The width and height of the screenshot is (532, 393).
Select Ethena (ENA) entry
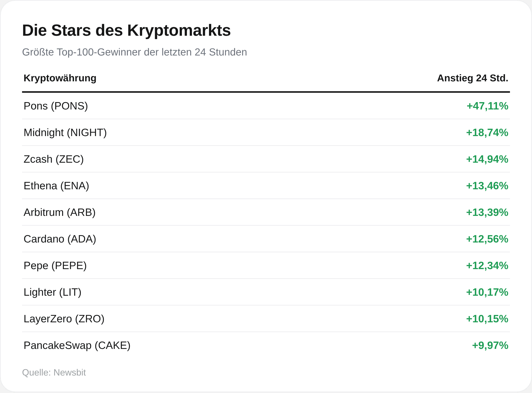56,186
